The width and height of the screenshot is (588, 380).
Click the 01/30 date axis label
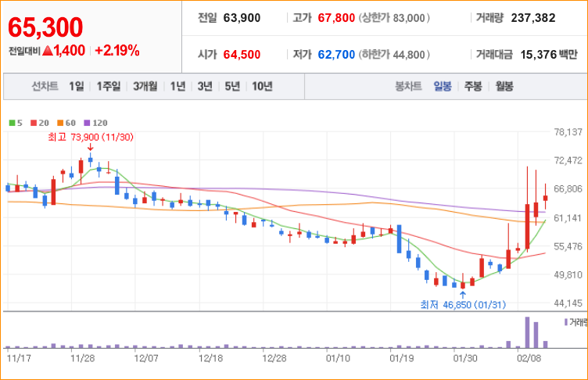[465, 358]
